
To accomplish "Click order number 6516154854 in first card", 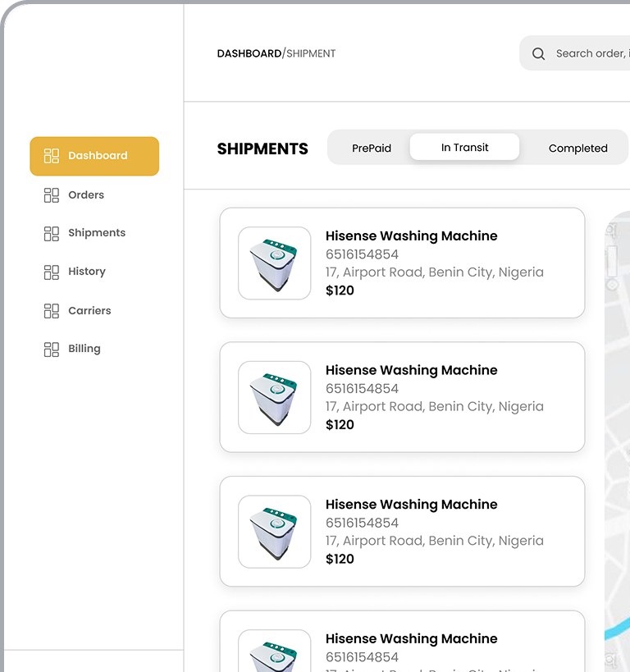I will [x=362, y=254].
